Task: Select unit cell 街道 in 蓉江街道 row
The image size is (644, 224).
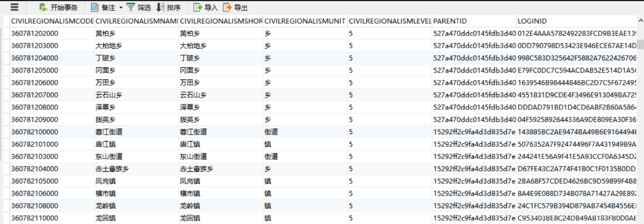Action: pyautogui.click(x=306, y=132)
